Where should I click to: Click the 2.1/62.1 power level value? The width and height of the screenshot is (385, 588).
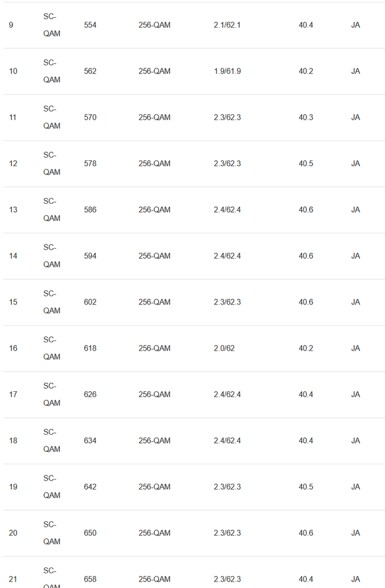(x=227, y=25)
